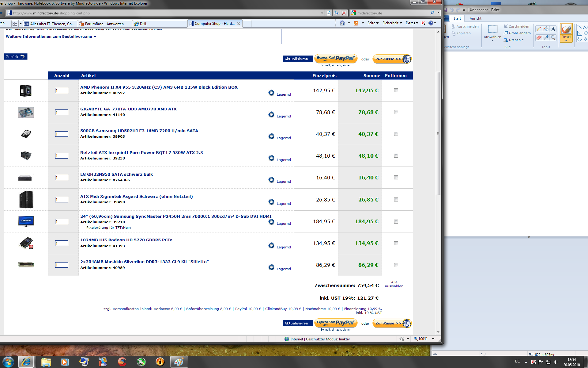Click the RSS feeds icon in IE toolbar
Viewport: 588px width, 368px height.
point(356,23)
